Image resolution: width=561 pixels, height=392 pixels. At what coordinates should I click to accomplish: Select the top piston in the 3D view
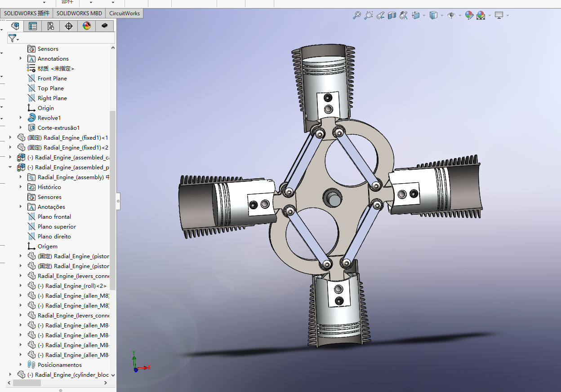point(325,88)
